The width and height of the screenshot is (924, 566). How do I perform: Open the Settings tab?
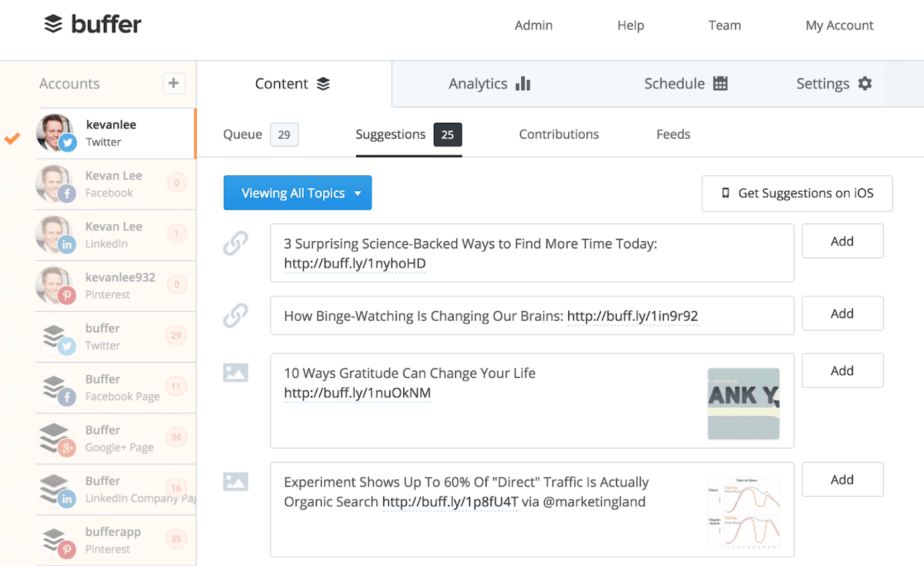[x=834, y=84]
